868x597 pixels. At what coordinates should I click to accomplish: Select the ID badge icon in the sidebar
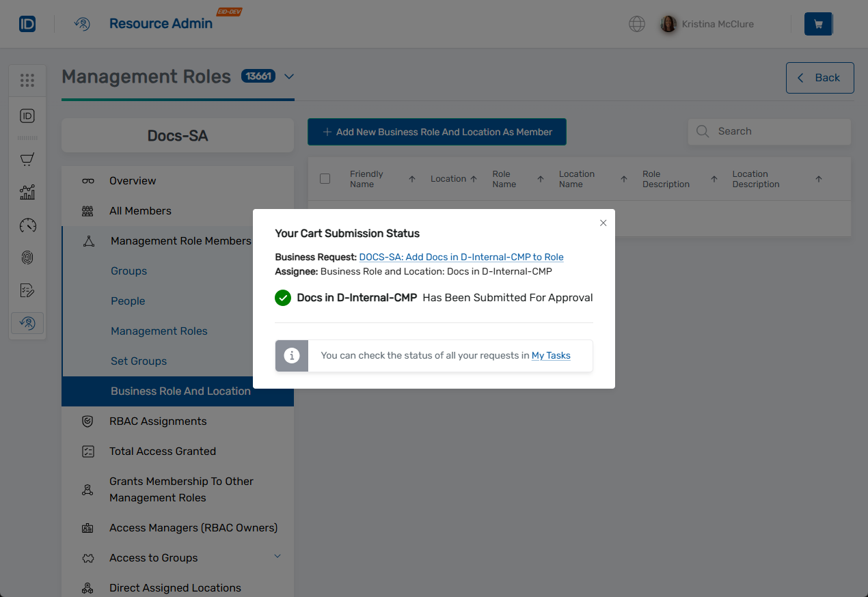click(x=27, y=116)
